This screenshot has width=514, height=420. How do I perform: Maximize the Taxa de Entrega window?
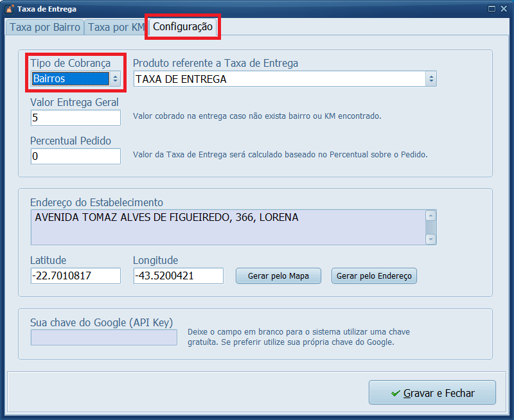[492, 9]
